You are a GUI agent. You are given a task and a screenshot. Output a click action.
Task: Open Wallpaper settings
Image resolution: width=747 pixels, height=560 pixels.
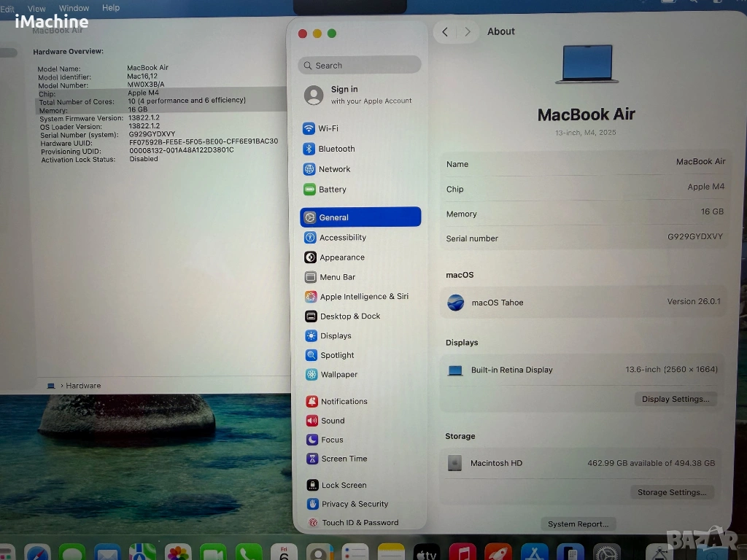[338, 375]
